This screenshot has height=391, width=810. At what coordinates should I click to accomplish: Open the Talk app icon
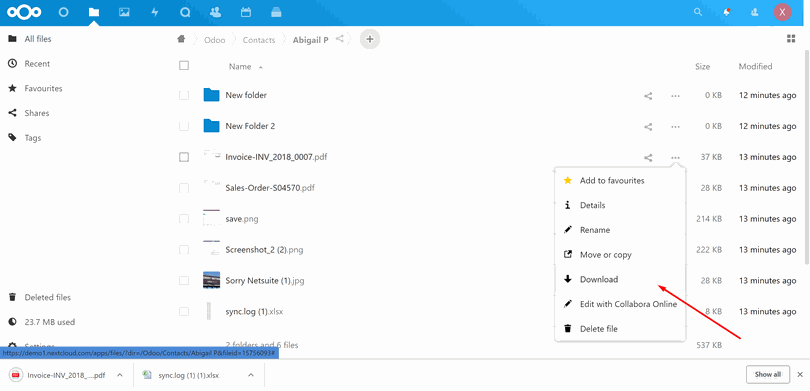[185, 12]
